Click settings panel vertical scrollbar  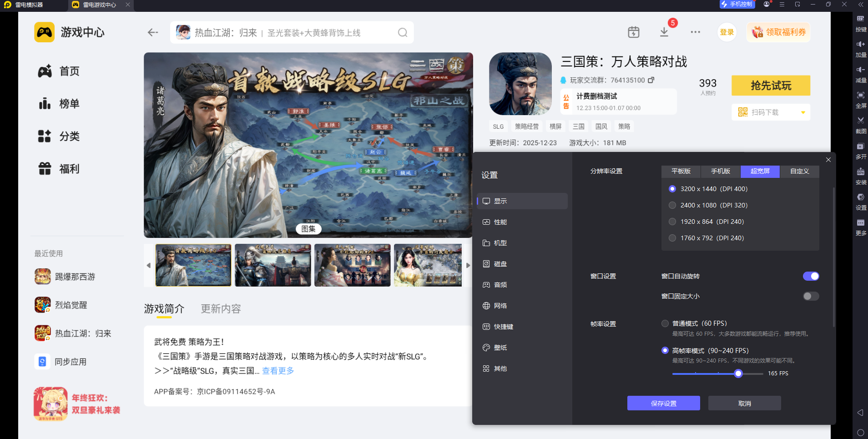833,257
